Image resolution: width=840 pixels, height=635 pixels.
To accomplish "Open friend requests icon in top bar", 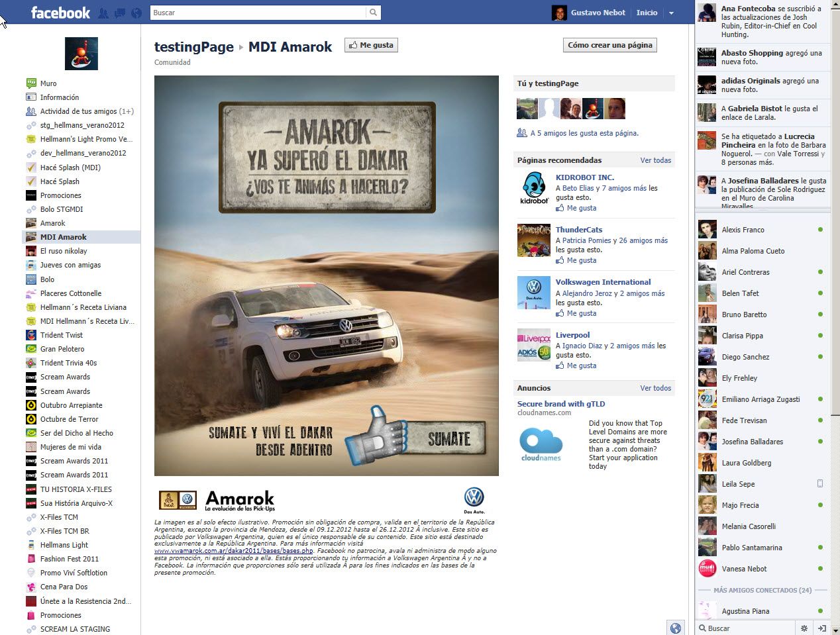I will pos(103,13).
